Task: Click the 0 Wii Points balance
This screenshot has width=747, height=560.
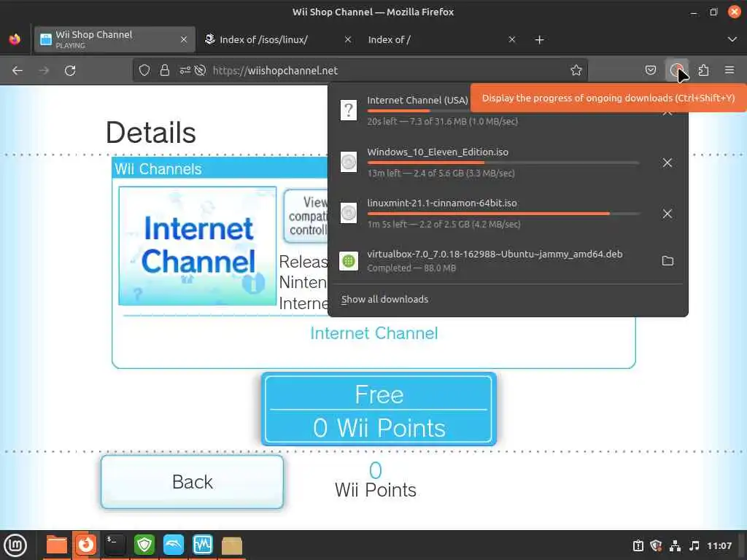Action: (x=376, y=480)
